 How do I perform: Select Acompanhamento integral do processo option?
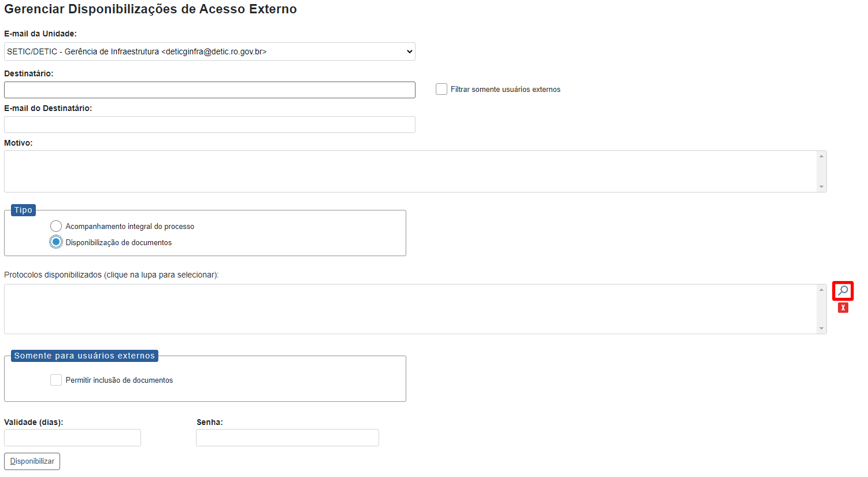56,226
